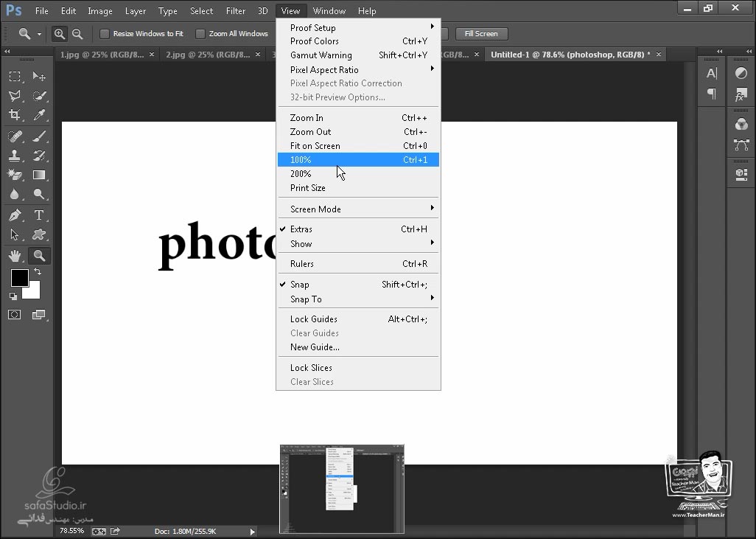Expand the Proof Setup submenu
756x539 pixels.
358,27
